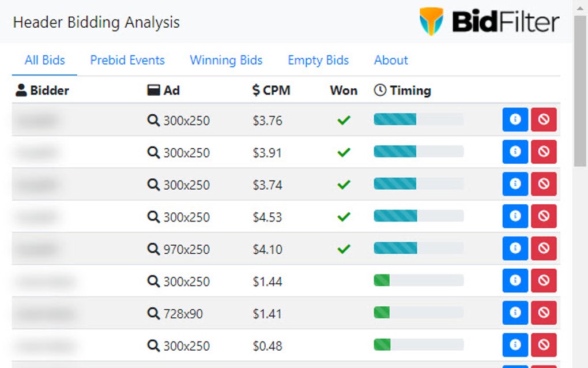
Task: Click the timing progress bar of the $4.10 bid
Action: [x=418, y=249]
